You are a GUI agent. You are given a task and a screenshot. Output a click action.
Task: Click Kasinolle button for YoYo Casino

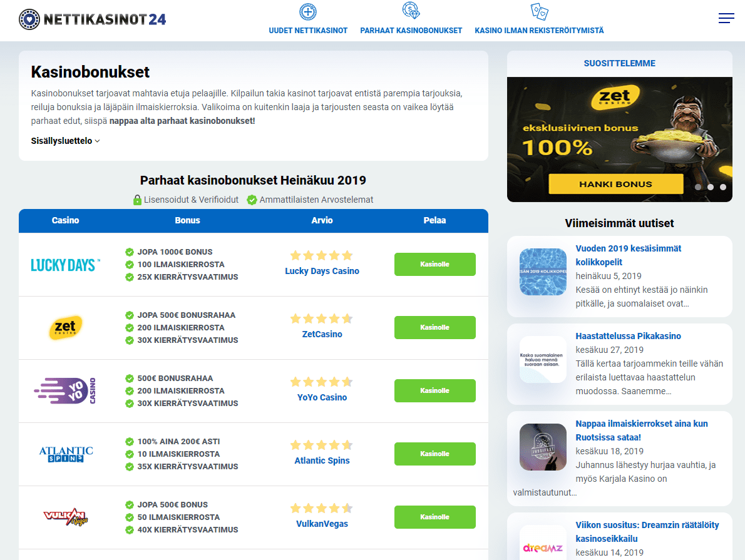pyautogui.click(x=434, y=390)
